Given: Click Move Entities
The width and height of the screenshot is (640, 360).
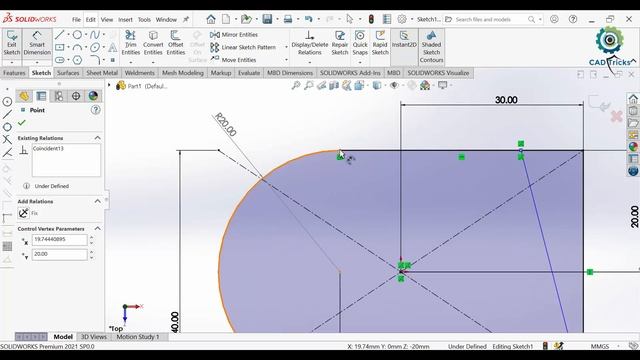Looking at the screenshot, I should [233, 60].
